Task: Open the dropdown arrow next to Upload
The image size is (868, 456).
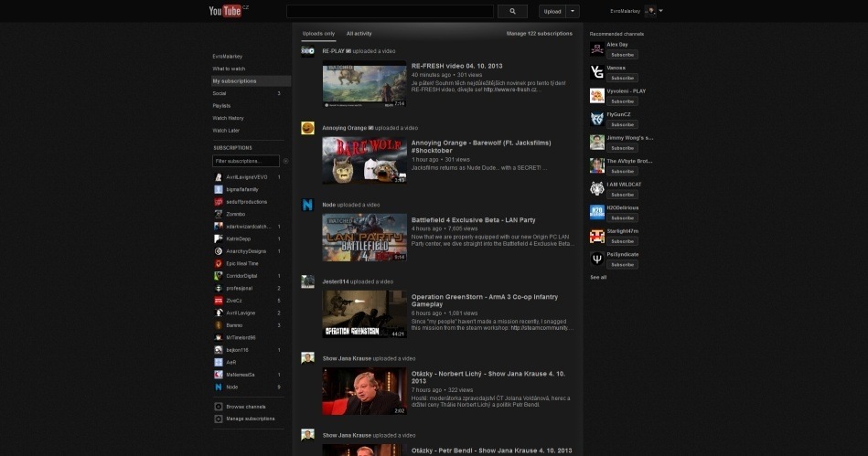Action: (x=573, y=11)
